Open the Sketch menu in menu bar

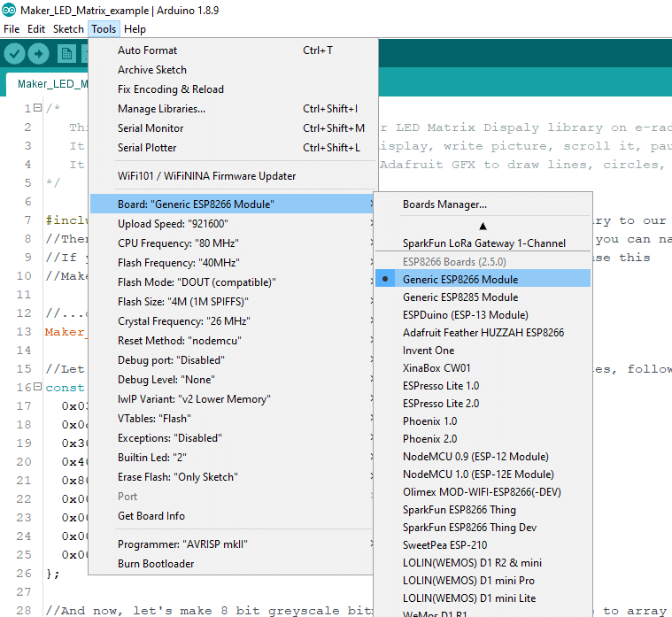click(x=68, y=29)
